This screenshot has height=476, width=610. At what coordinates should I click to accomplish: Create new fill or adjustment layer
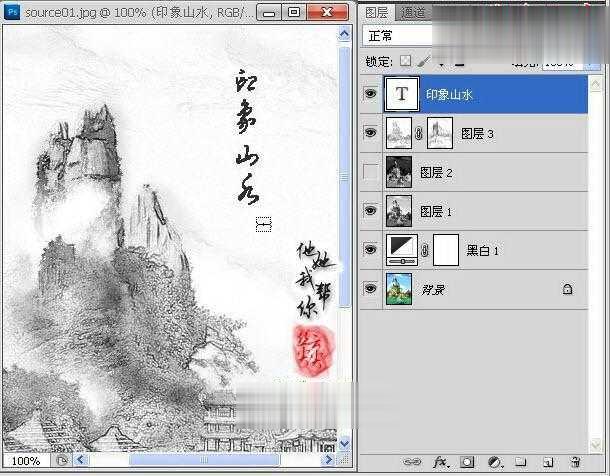[495, 462]
